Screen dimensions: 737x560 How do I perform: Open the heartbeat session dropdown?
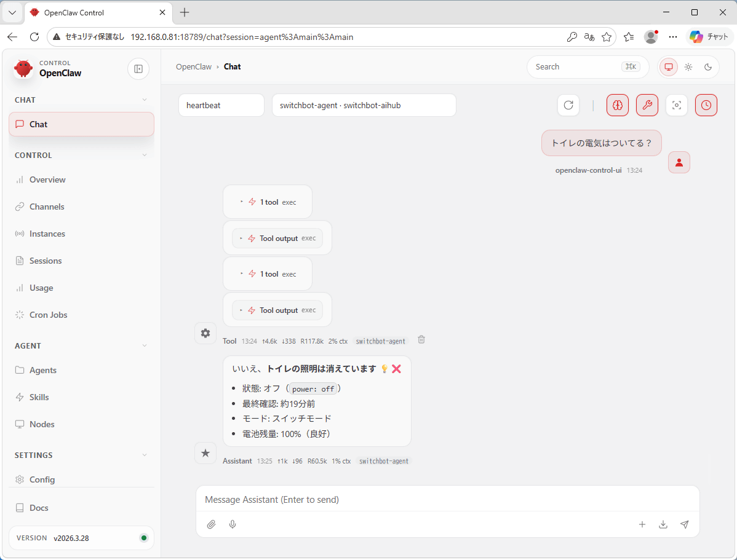(x=221, y=105)
